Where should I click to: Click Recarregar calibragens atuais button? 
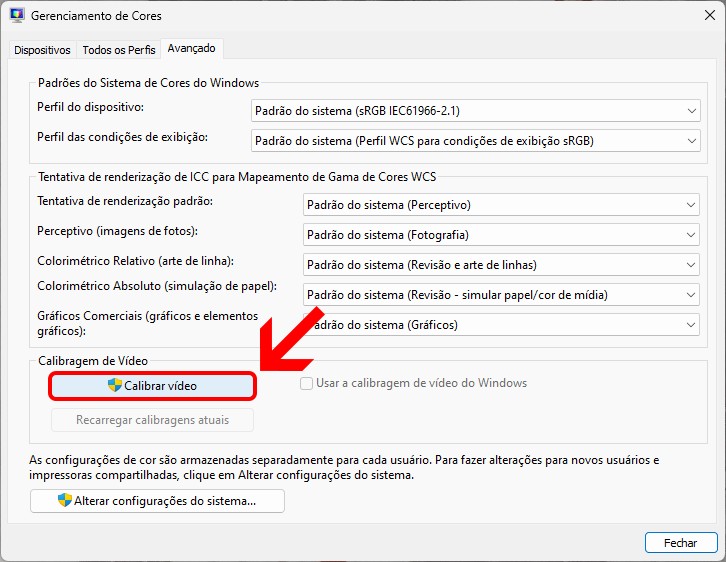152,420
